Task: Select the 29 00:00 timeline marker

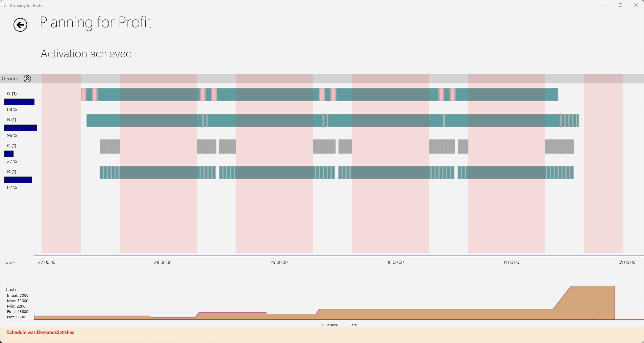Action: [278, 262]
